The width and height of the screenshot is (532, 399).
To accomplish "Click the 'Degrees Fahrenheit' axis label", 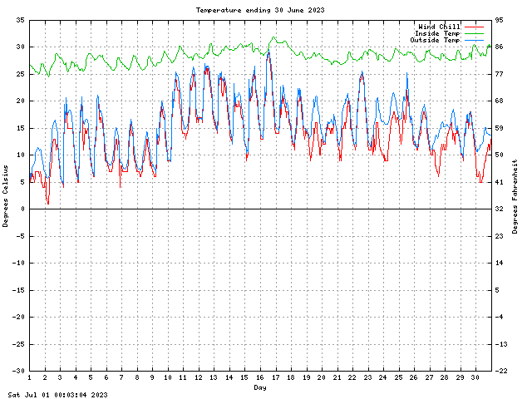I will 515,196.
